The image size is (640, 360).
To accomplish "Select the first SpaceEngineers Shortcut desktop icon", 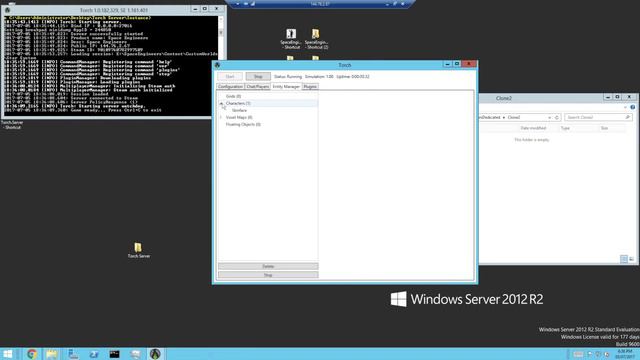I will (291, 39).
